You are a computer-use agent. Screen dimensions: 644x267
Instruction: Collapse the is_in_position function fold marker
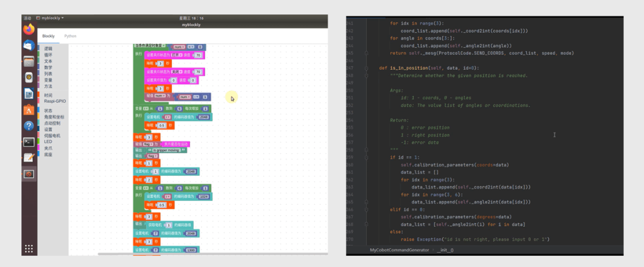pyautogui.click(x=367, y=68)
